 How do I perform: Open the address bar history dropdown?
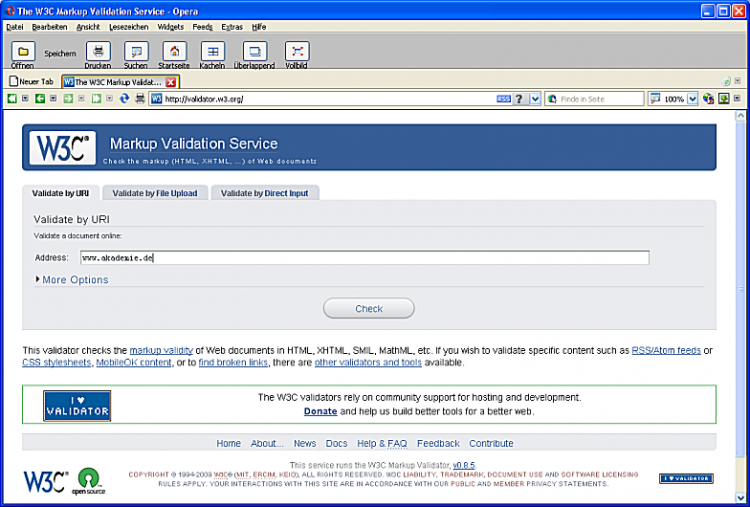[535, 99]
